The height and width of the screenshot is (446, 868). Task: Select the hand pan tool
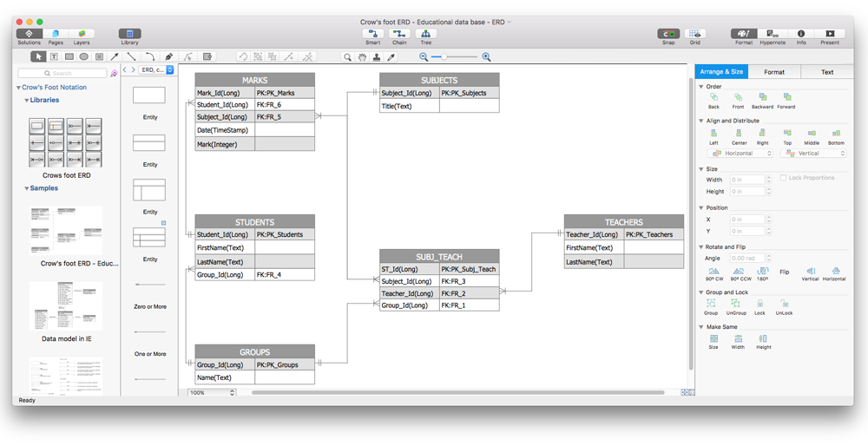(362, 56)
